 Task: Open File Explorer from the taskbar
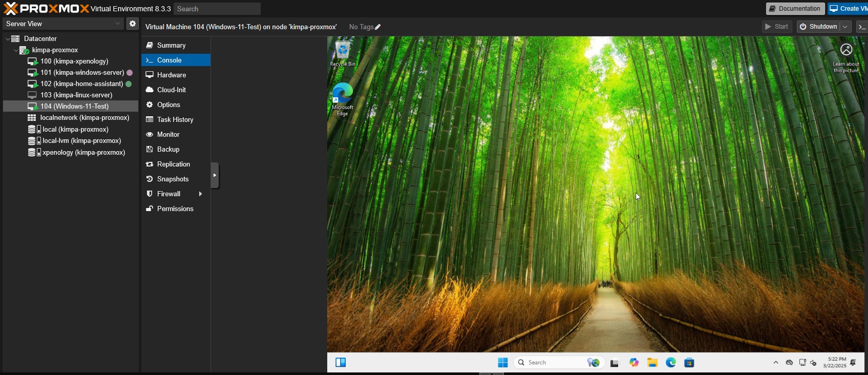tap(652, 363)
